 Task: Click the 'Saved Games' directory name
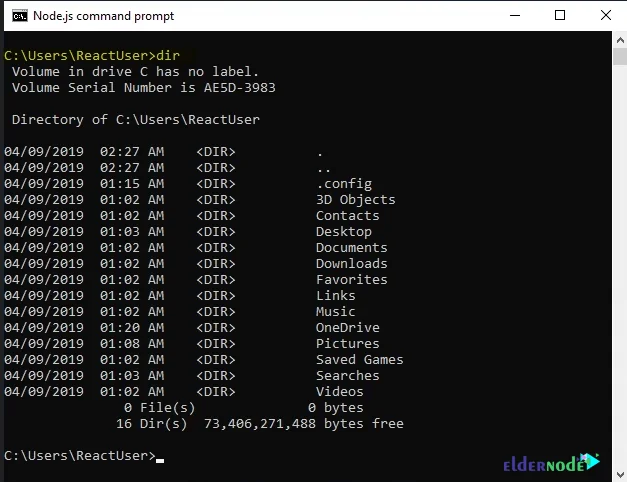click(359, 360)
